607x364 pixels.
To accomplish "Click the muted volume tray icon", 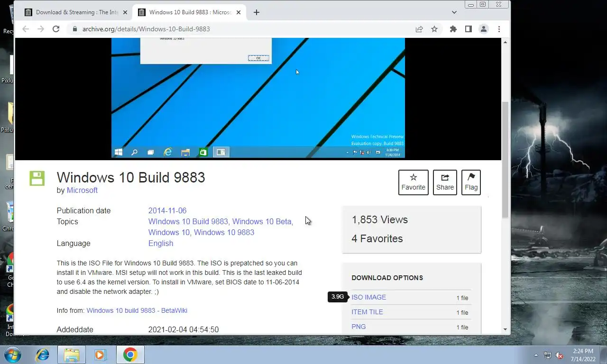I will click(x=559, y=355).
